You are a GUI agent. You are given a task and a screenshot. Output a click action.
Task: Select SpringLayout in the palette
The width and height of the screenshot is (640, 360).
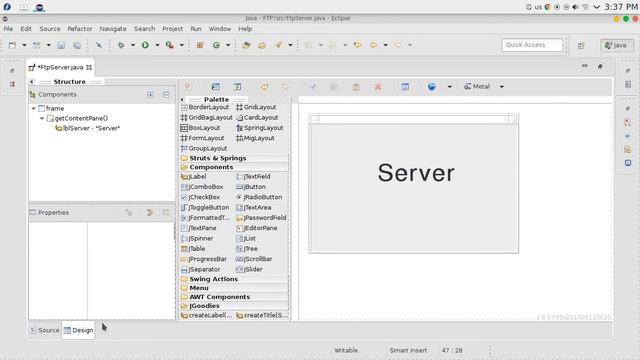260,128
